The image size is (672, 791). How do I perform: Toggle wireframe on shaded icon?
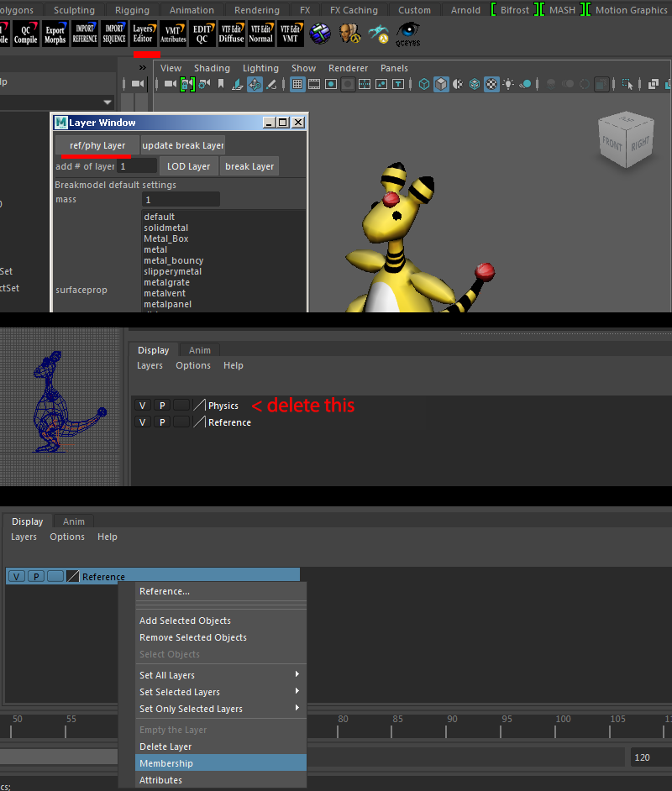click(475, 84)
